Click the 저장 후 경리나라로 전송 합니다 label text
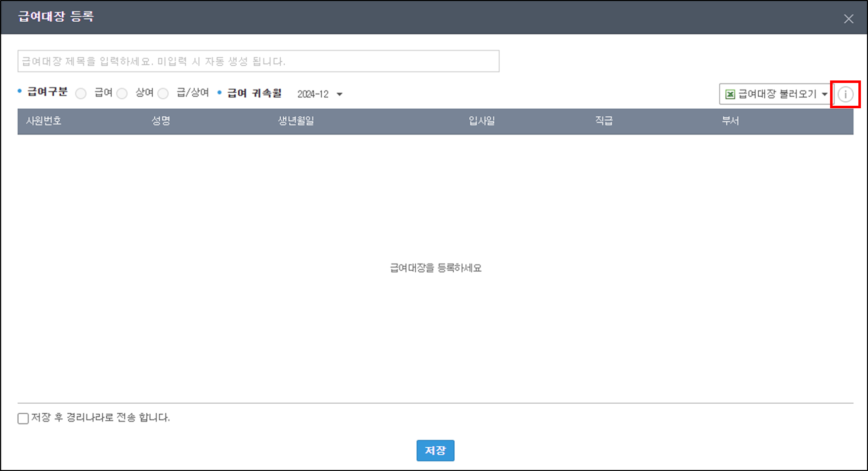Image resolution: width=868 pixels, height=471 pixels. pyautogui.click(x=100, y=417)
